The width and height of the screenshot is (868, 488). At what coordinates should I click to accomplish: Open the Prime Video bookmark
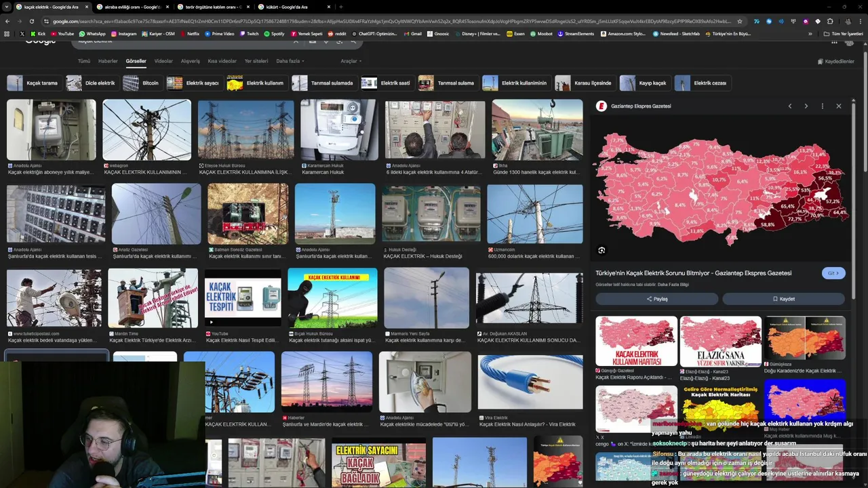coord(219,33)
